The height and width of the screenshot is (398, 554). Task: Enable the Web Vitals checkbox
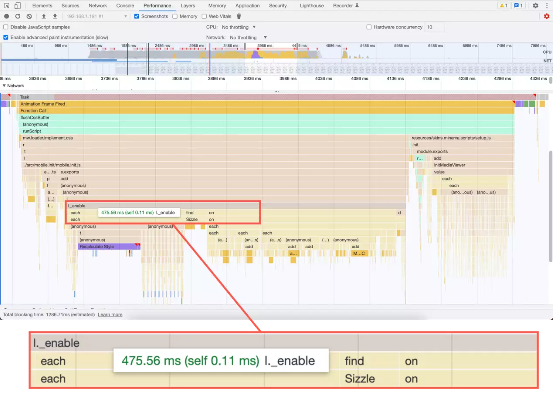click(x=204, y=16)
